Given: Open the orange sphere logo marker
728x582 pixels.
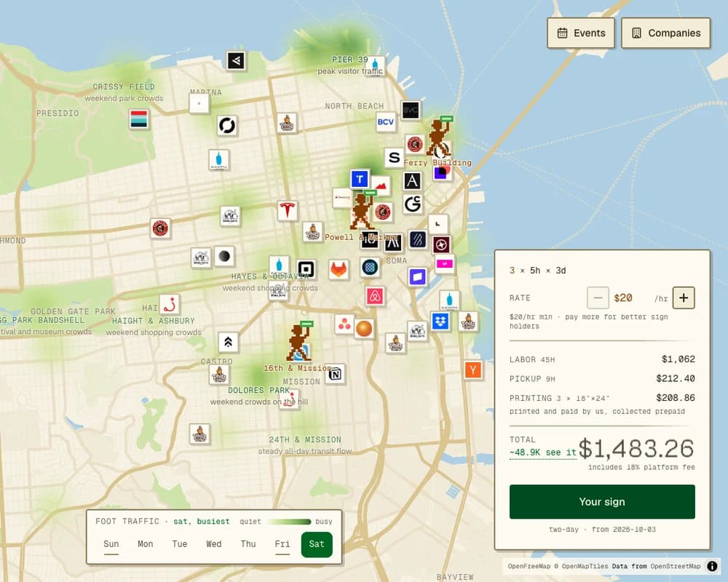Looking at the screenshot, I should pyautogui.click(x=364, y=329).
